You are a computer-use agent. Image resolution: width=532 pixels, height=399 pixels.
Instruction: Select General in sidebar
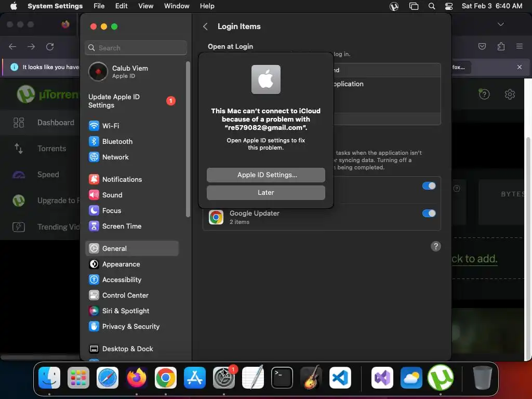[x=131, y=249]
